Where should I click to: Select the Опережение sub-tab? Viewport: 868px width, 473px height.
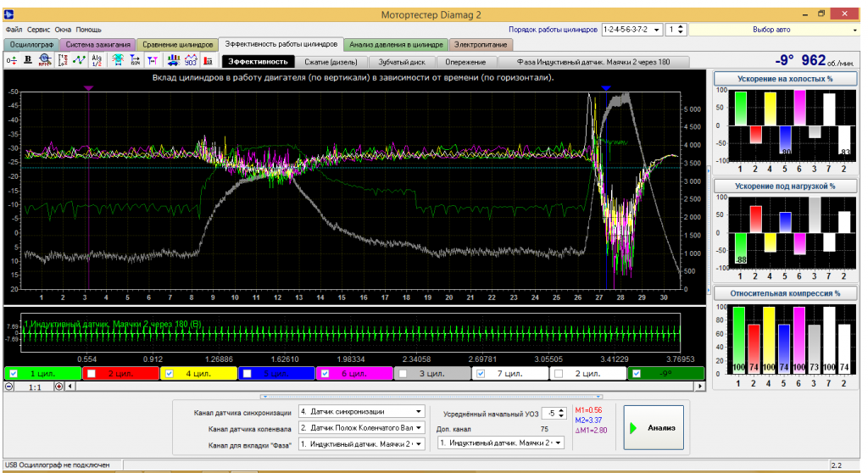(465, 62)
